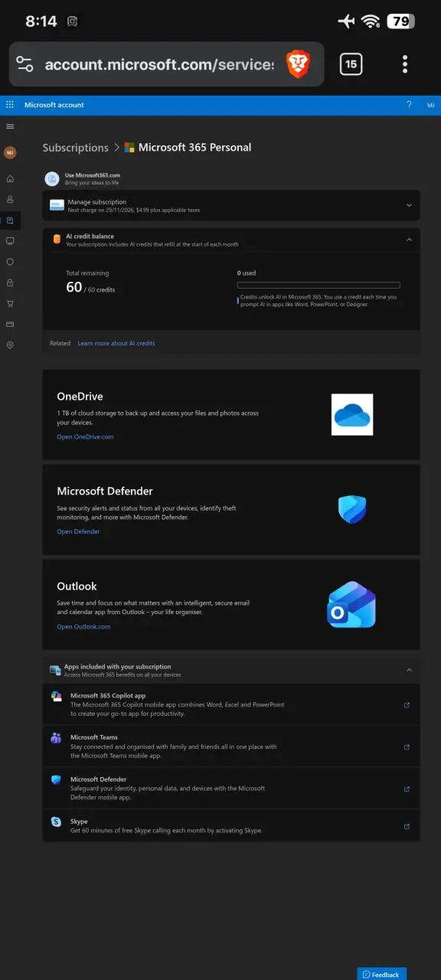Screen dimensions: 441x980
Task: Open external link for Skype
Action: [407, 826]
